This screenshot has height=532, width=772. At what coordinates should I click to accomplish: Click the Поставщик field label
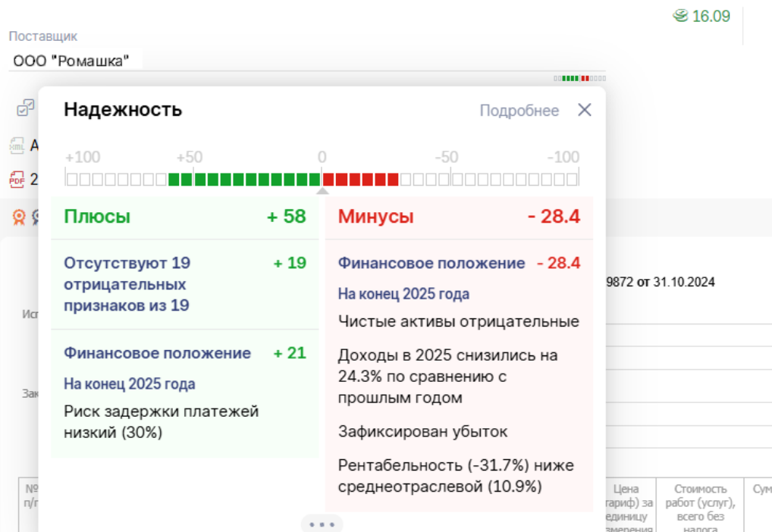[x=42, y=36]
